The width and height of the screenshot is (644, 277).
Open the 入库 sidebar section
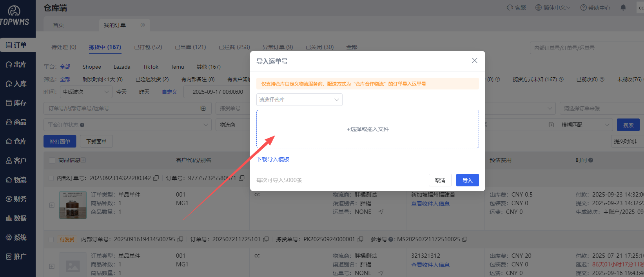tap(16, 84)
